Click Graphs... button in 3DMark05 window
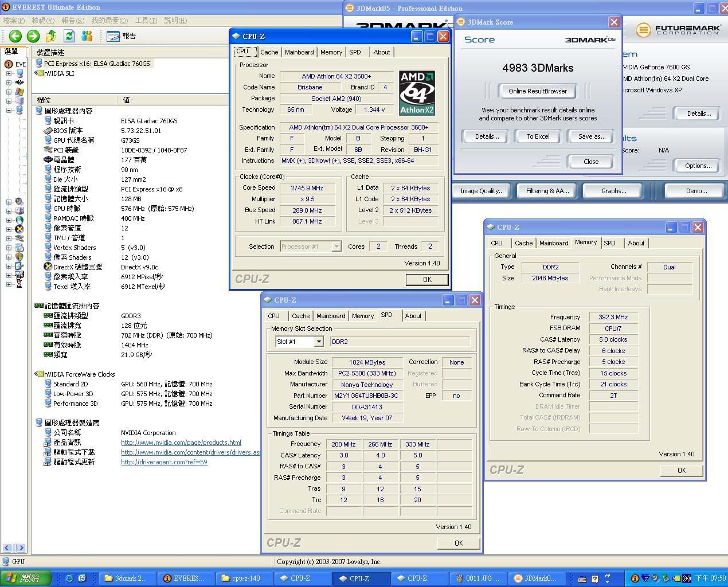Viewport: 728px width, 587px height. pyautogui.click(x=613, y=191)
